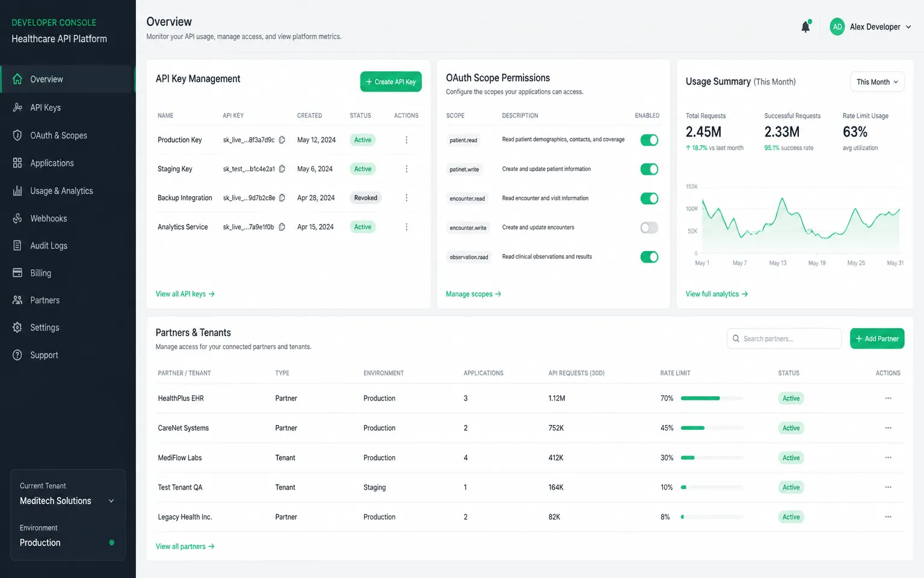The width and height of the screenshot is (924, 578).
Task: Follow the View full analytics link
Action: tap(716, 294)
